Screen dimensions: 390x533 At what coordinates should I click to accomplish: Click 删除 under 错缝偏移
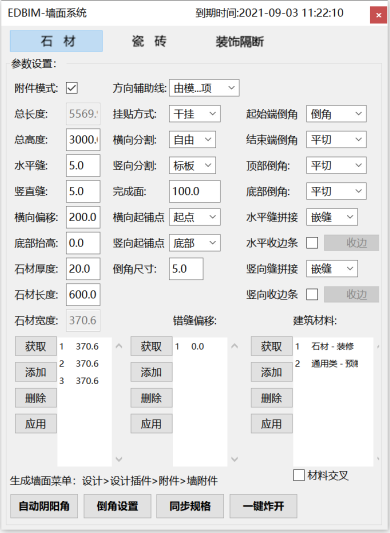tap(151, 398)
